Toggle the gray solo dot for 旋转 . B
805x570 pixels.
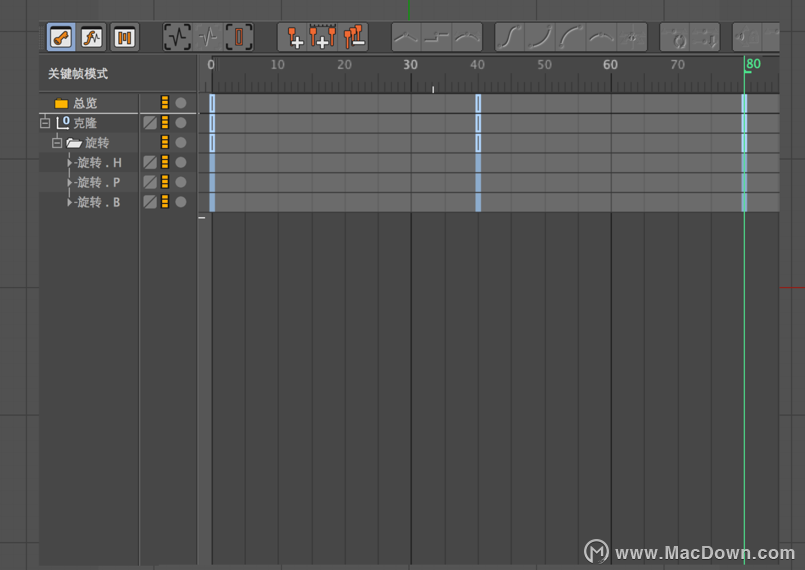tap(181, 202)
